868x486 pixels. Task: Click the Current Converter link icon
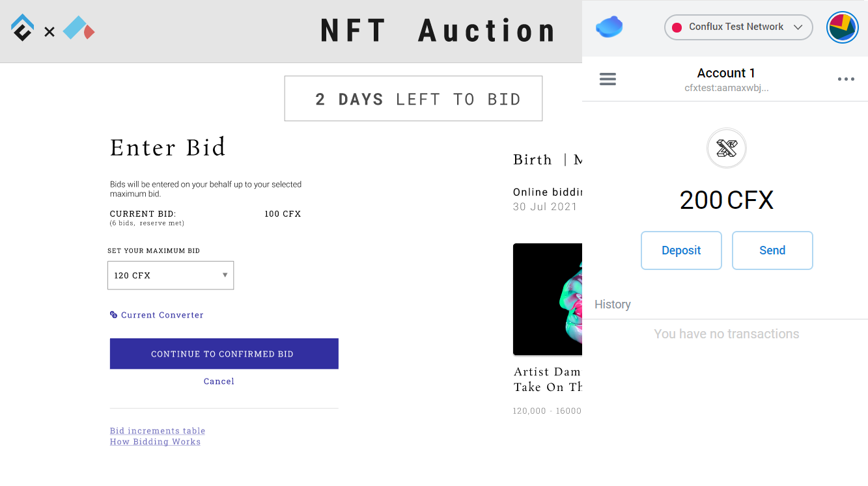pyautogui.click(x=114, y=315)
